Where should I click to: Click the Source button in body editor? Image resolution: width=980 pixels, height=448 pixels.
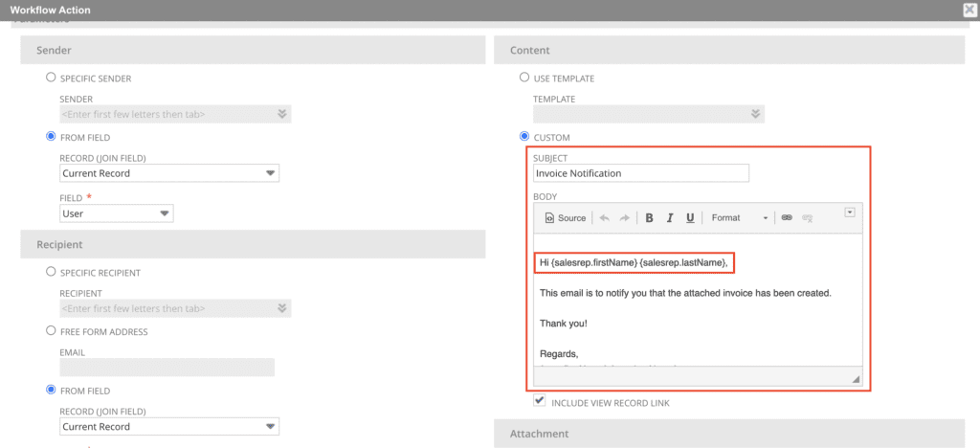(x=565, y=218)
